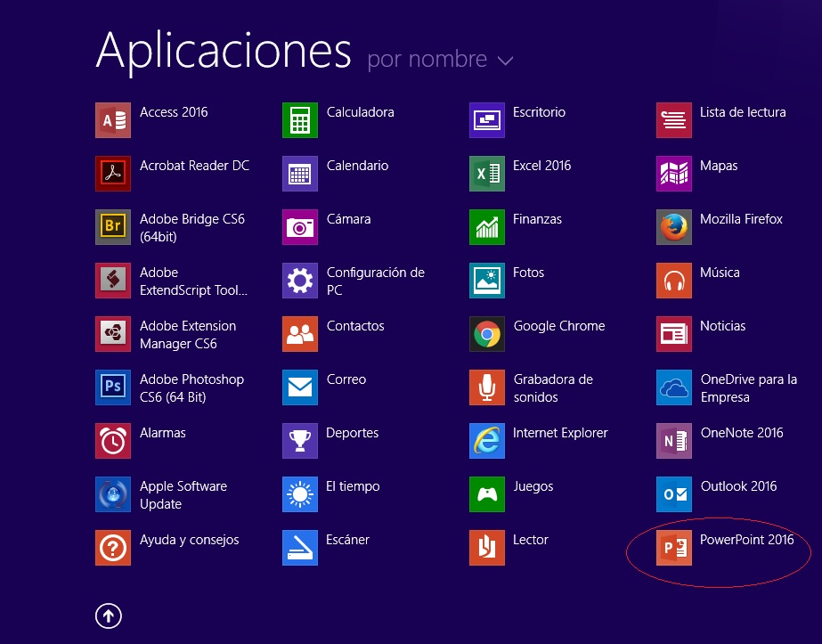Open the Excel 2016 tile icon

486,174
